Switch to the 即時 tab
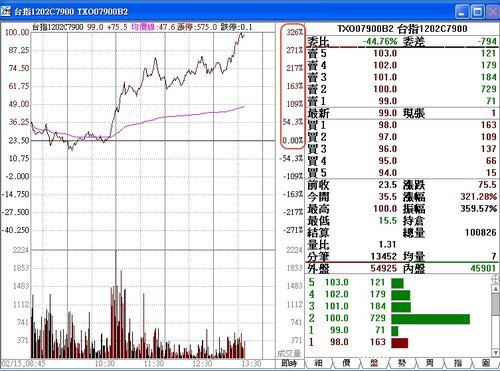 coord(289,363)
